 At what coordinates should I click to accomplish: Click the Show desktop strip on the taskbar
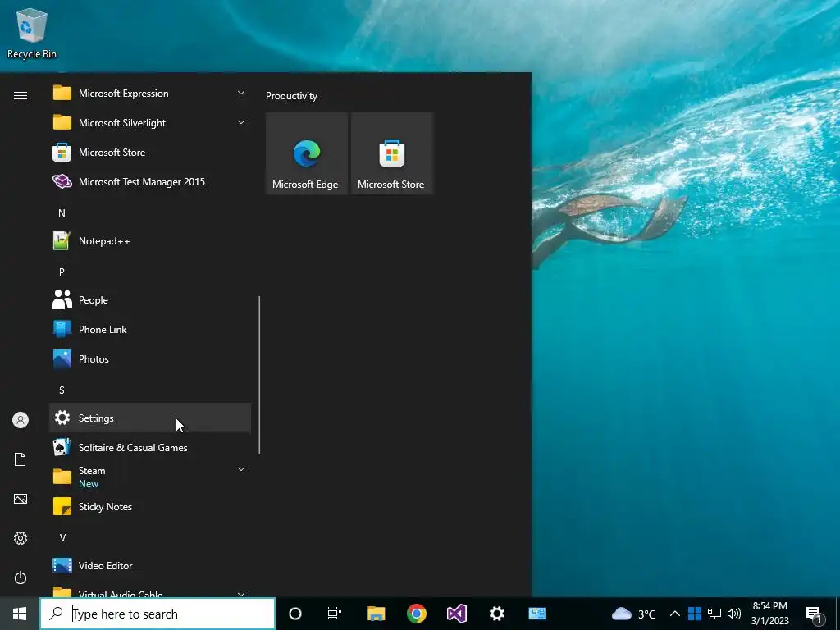[837, 614]
